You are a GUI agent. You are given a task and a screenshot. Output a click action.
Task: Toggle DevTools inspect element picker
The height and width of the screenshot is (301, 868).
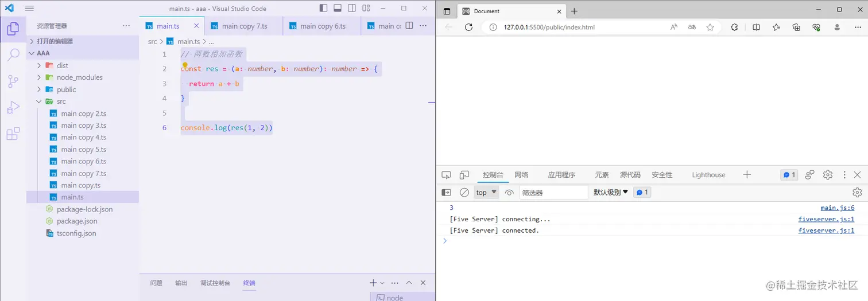[446, 175]
